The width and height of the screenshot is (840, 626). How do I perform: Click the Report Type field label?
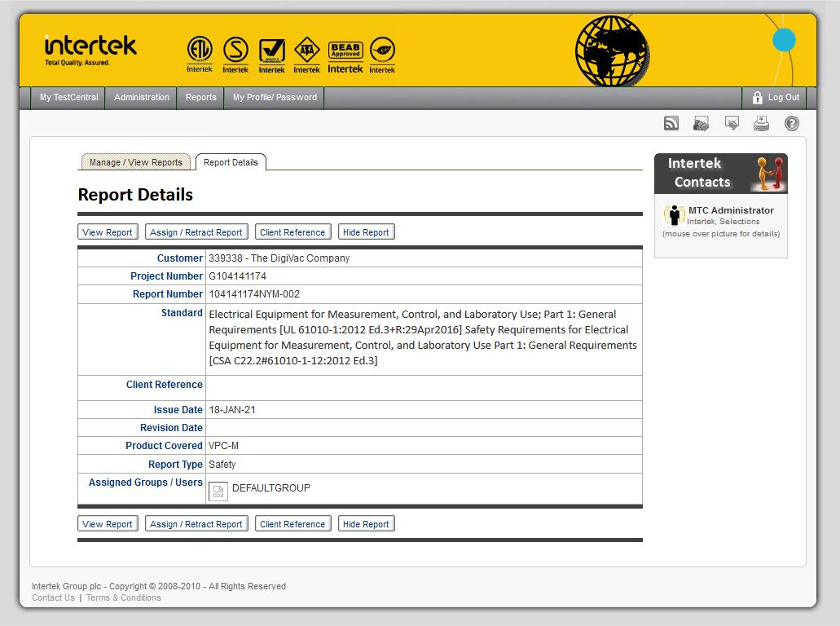(175, 465)
